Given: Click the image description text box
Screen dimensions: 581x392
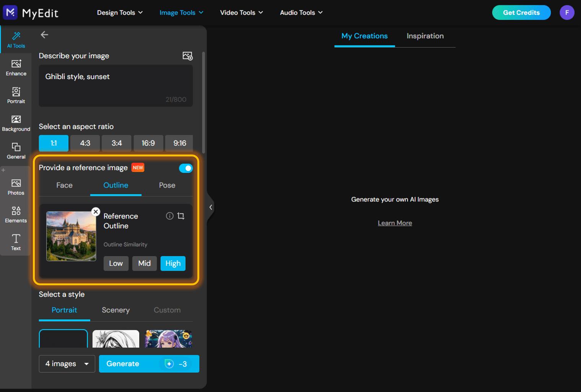Looking at the screenshot, I should point(116,86).
